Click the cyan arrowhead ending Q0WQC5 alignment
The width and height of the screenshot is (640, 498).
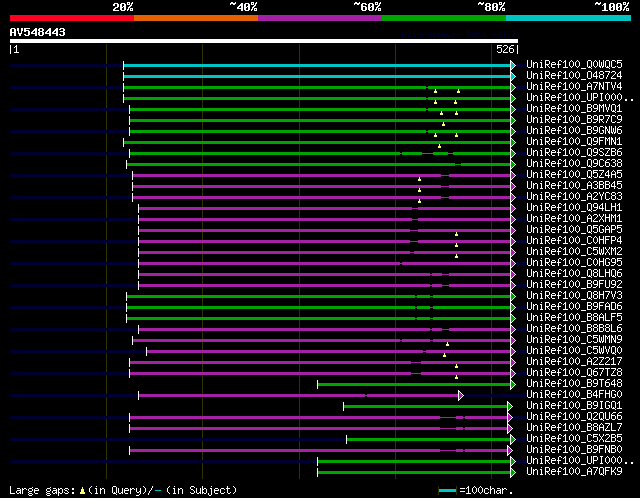(x=513, y=65)
